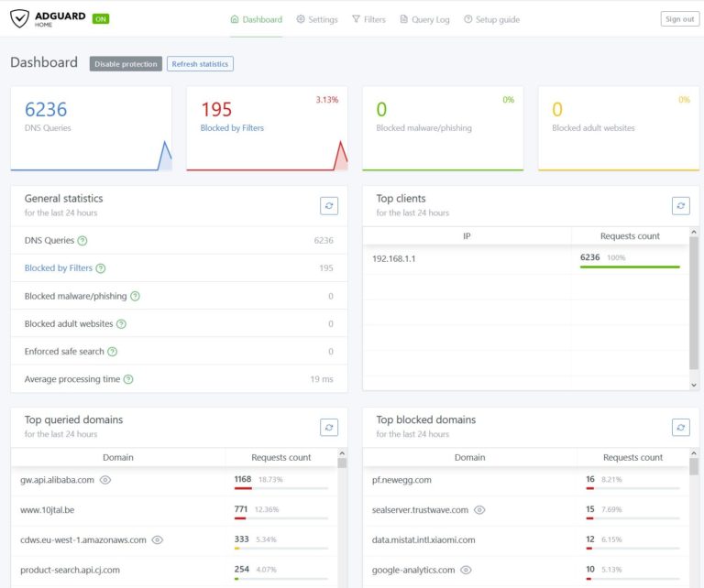Open the Filters menu
The image size is (704, 588).
368,19
